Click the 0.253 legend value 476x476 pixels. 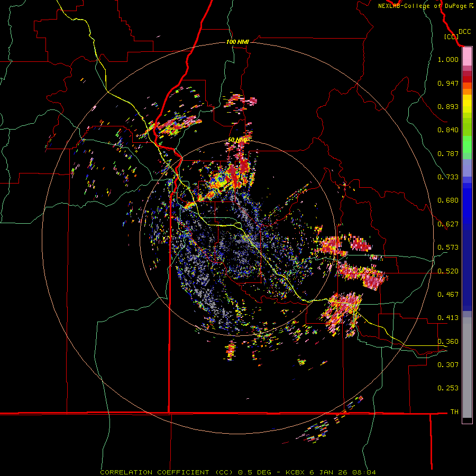click(448, 388)
